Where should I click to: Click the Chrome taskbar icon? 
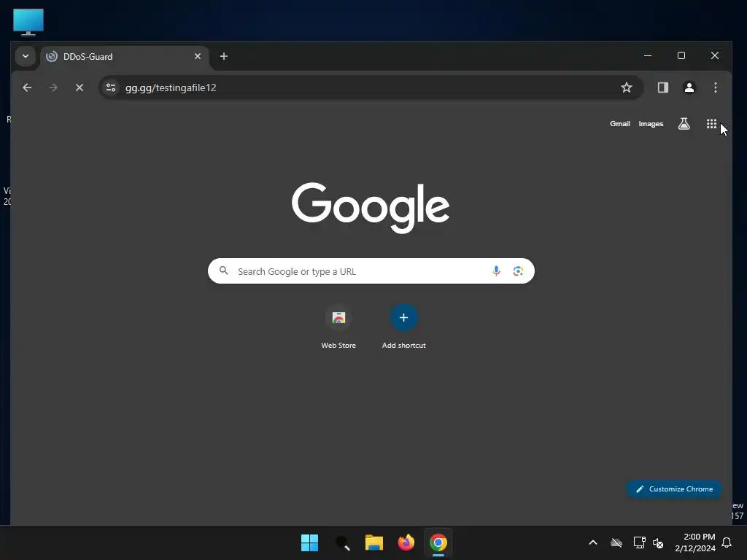pos(438,542)
